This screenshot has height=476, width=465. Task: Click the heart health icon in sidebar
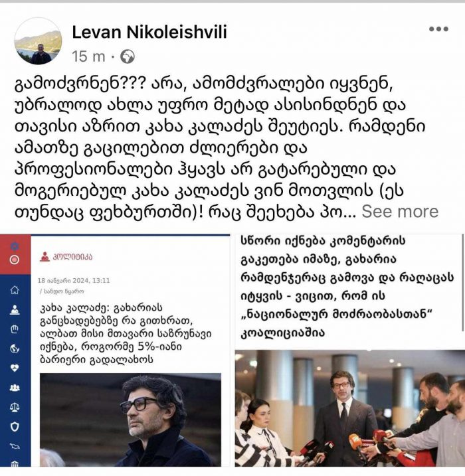15,368
